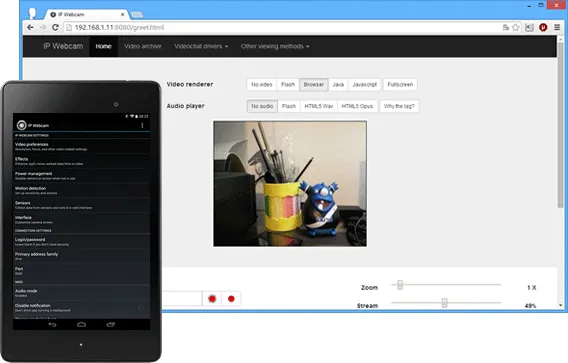
Task: Open Audio mode setting on tablet
Action: pyautogui.click(x=82, y=293)
